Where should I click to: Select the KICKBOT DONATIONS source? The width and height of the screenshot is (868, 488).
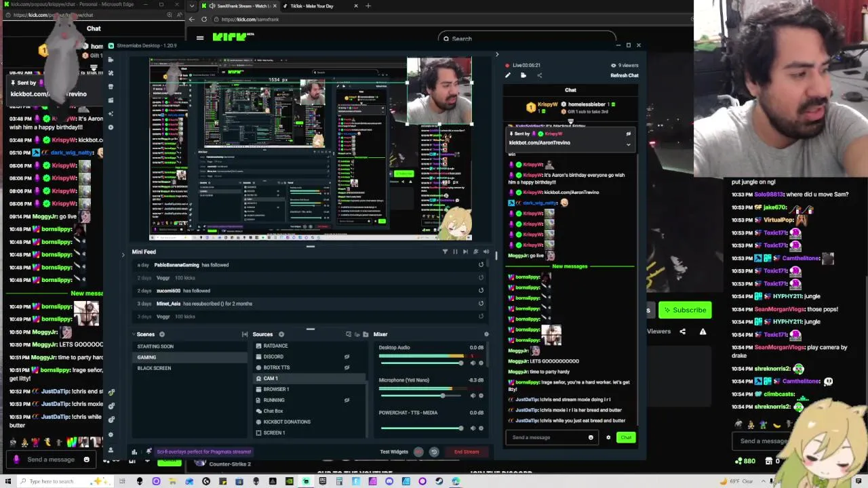point(309,422)
